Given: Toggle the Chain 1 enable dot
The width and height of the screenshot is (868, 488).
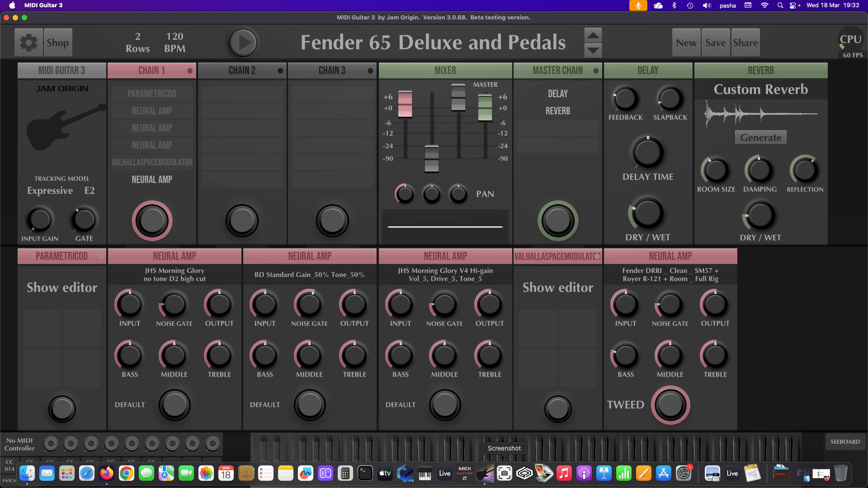Looking at the screenshot, I should coord(190,71).
